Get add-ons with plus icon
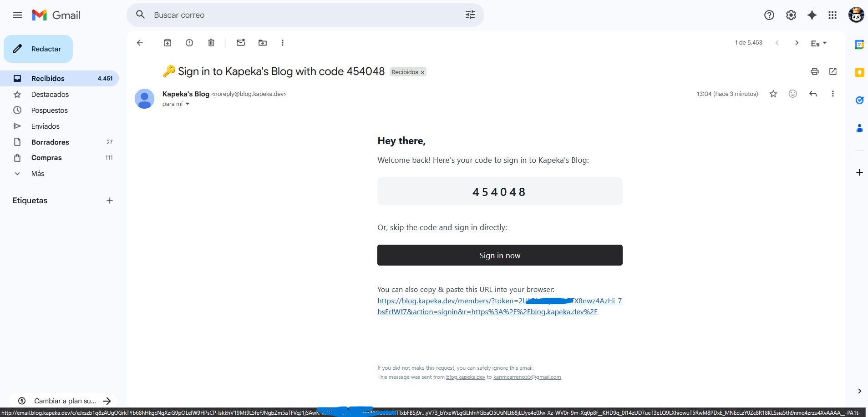 tap(859, 172)
